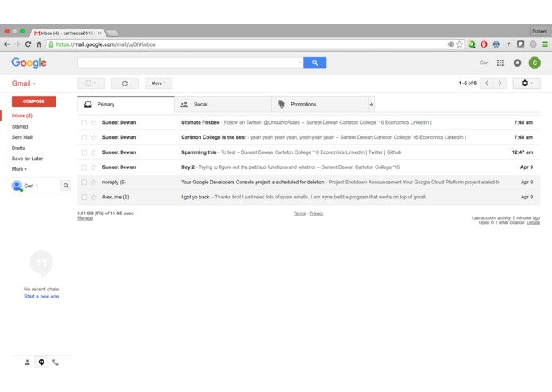Select the Ultimate Frisbee email checkbox
Image resolution: width=552 pixels, height=392 pixels.
click(83, 123)
